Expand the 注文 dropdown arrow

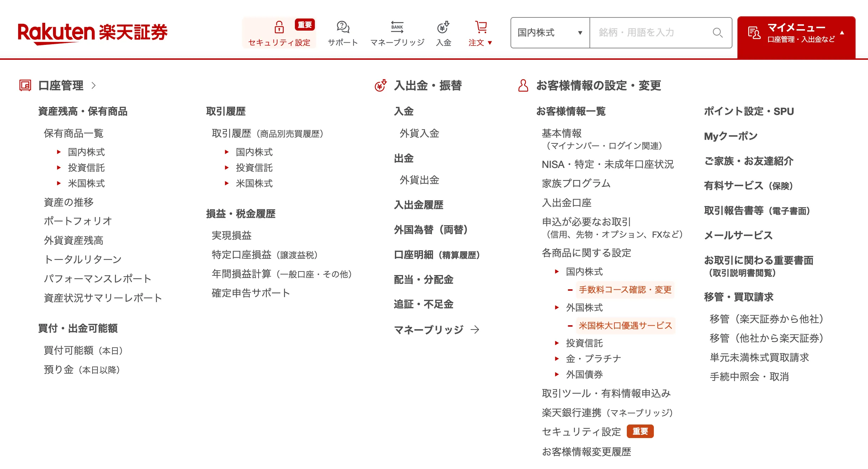(491, 43)
